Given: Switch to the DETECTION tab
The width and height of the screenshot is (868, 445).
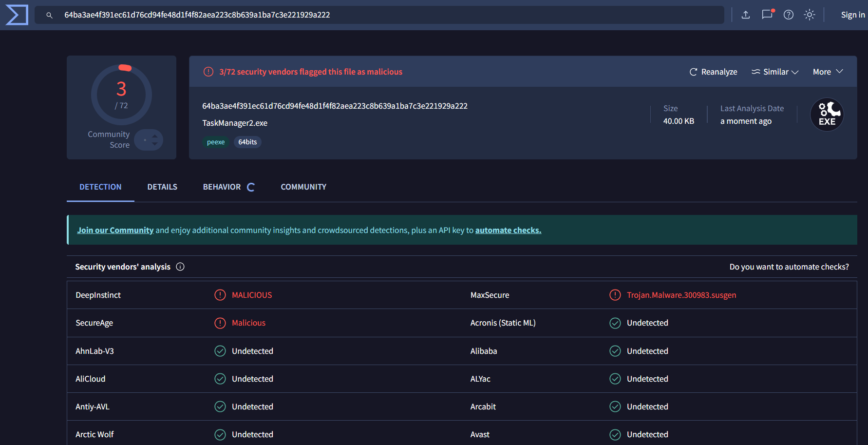Looking at the screenshot, I should coord(100,187).
